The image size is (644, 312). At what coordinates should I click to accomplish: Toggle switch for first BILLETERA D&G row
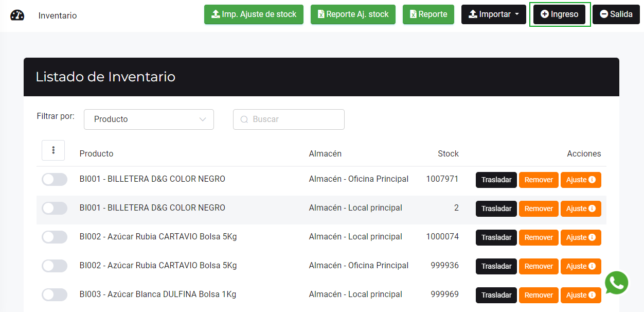(55, 179)
